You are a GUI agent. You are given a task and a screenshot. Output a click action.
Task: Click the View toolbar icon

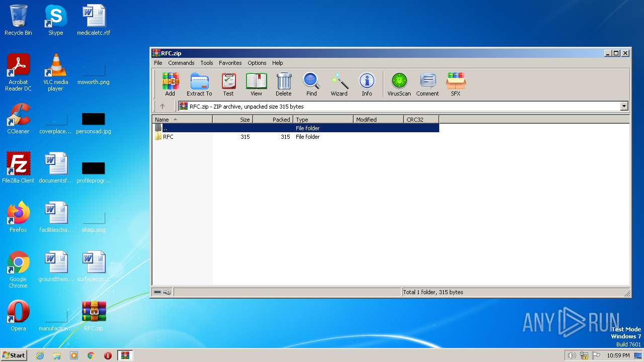pyautogui.click(x=256, y=84)
